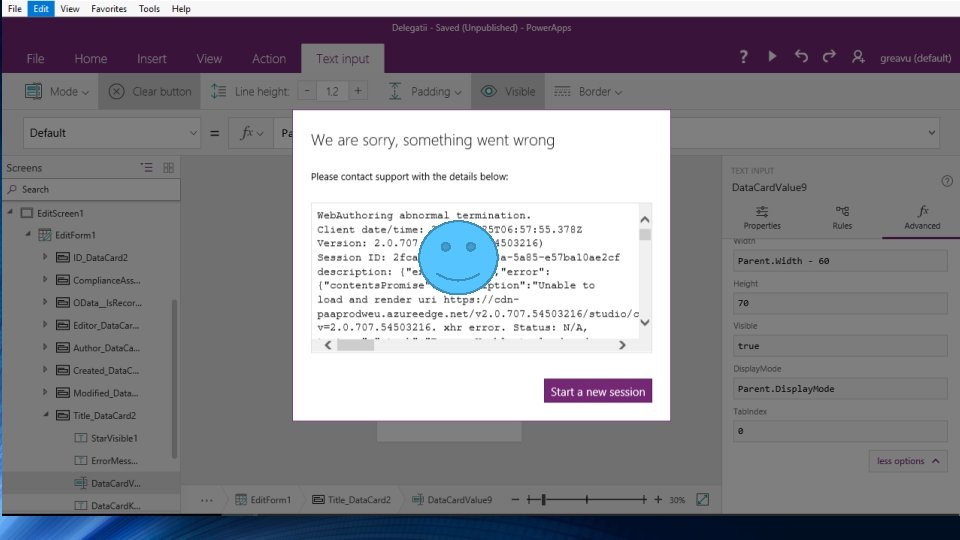Click the breadcrumb ellipsis icon
The width and height of the screenshot is (960, 540).
pyautogui.click(x=207, y=500)
